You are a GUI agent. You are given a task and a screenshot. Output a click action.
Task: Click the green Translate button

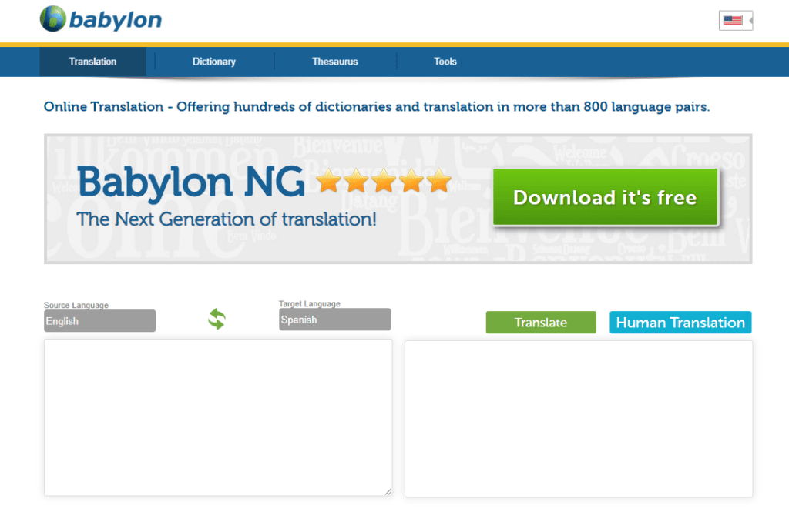pos(541,323)
